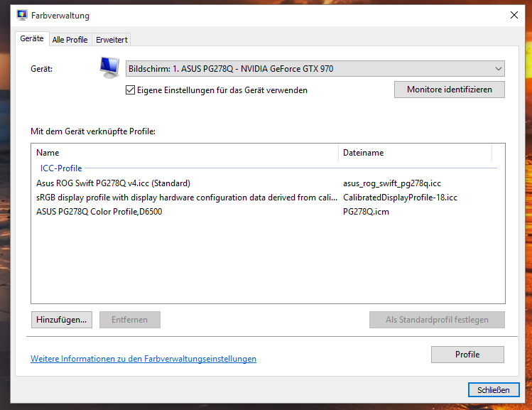Image resolution: width=532 pixels, height=410 pixels.
Task: Click the monitor icon beside Gerät
Action: point(109,68)
